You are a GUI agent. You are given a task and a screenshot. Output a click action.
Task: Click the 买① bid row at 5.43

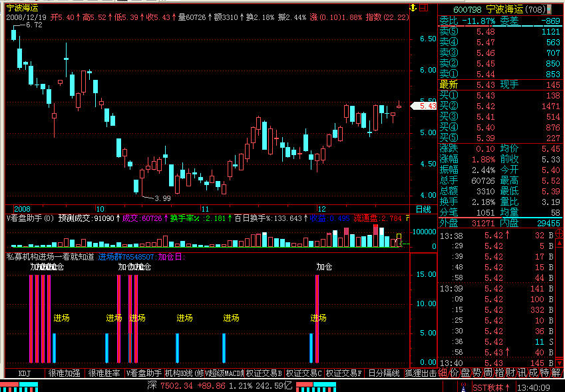(500, 96)
